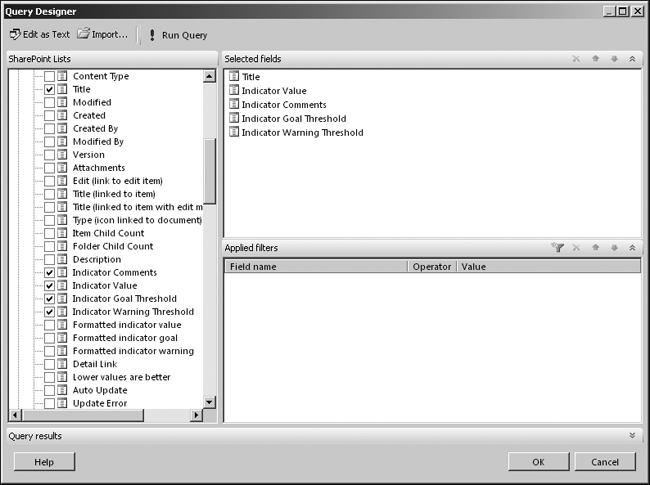Click field icon beside Indicator Goal Threshold selected
Image resolution: width=650 pixels, height=485 pixels.
coord(234,118)
